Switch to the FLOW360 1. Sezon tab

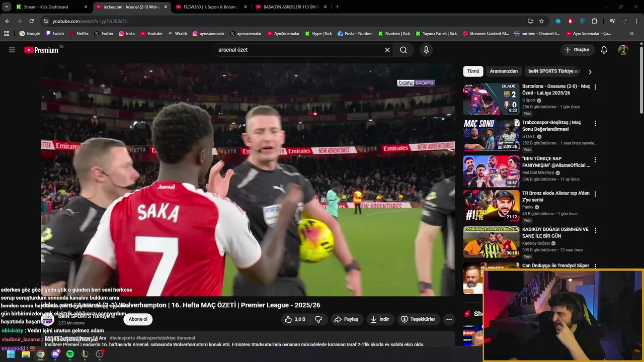pos(211,7)
